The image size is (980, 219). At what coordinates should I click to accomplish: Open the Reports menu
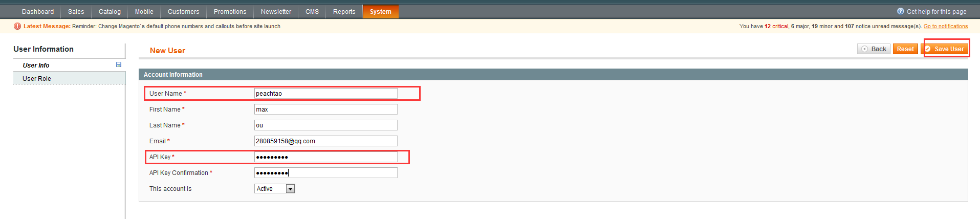(x=344, y=12)
